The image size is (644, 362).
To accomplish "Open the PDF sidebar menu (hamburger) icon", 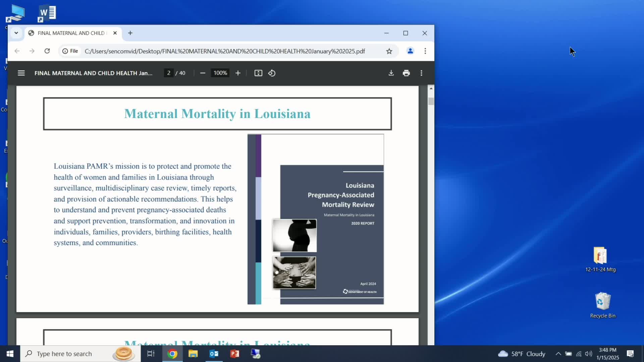I will pos(21,73).
